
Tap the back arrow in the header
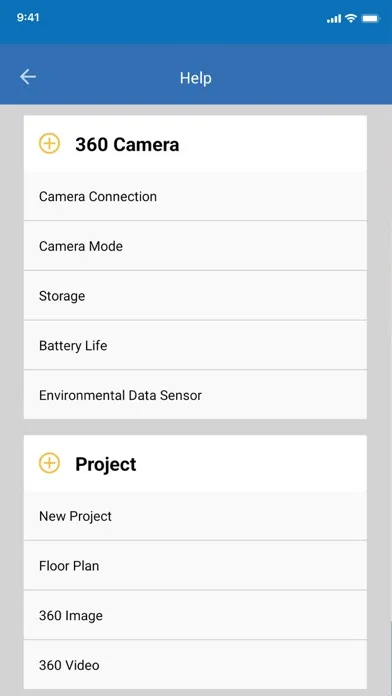[x=28, y=77]
